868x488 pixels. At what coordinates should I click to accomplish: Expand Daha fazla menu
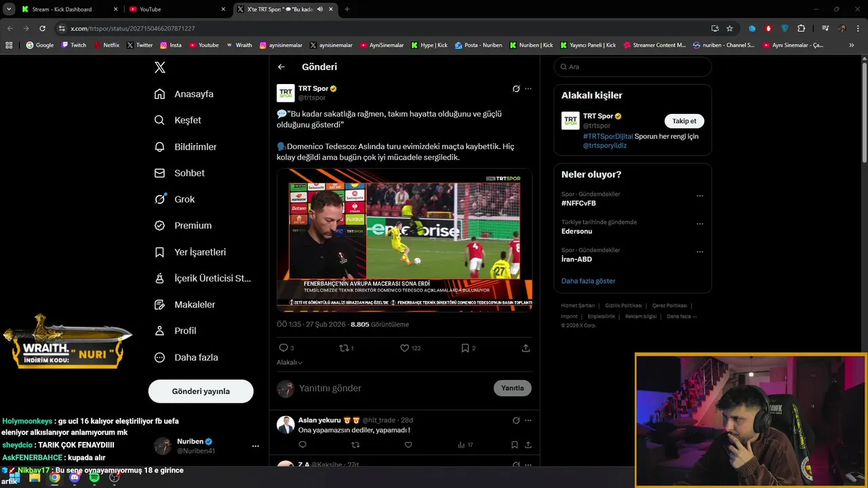pyautogui.click(x=186, y=357)
